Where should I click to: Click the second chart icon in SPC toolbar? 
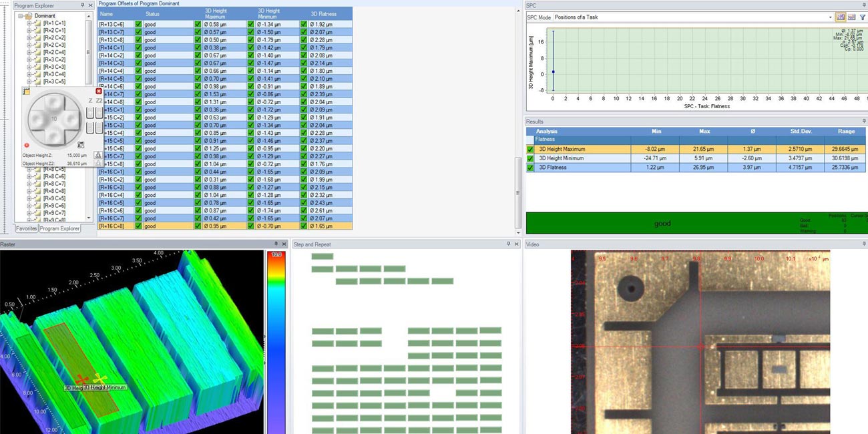[x=851, y=17]
